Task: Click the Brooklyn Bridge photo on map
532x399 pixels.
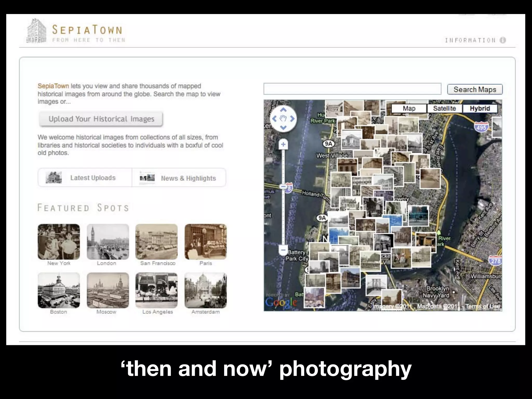Action: 376,285
